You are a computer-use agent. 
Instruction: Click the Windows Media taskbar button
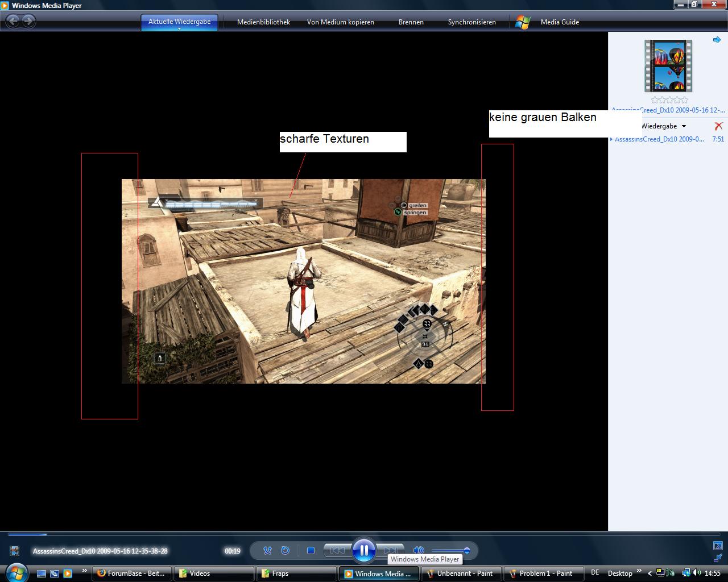pos(378,573)
